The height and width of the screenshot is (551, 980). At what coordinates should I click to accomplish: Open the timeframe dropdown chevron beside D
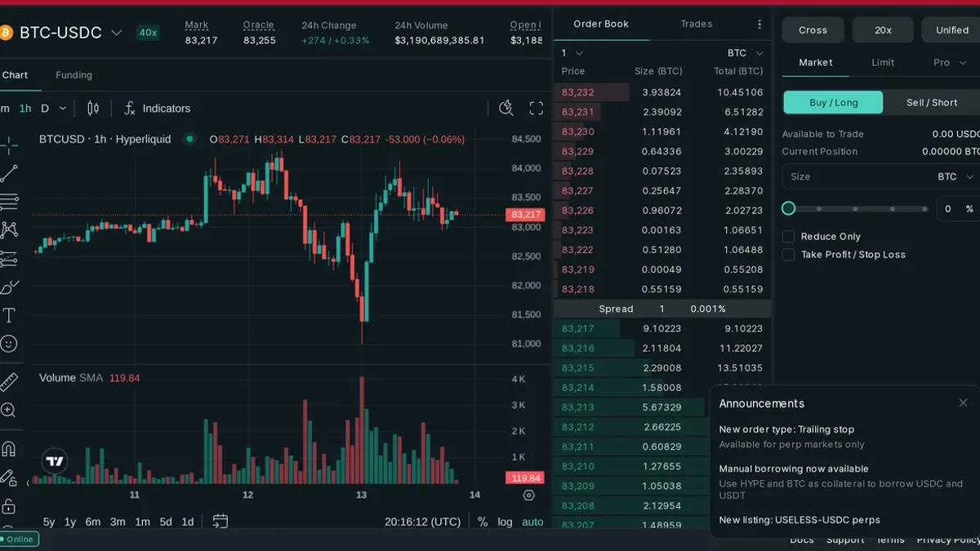[x=63, y=109]
